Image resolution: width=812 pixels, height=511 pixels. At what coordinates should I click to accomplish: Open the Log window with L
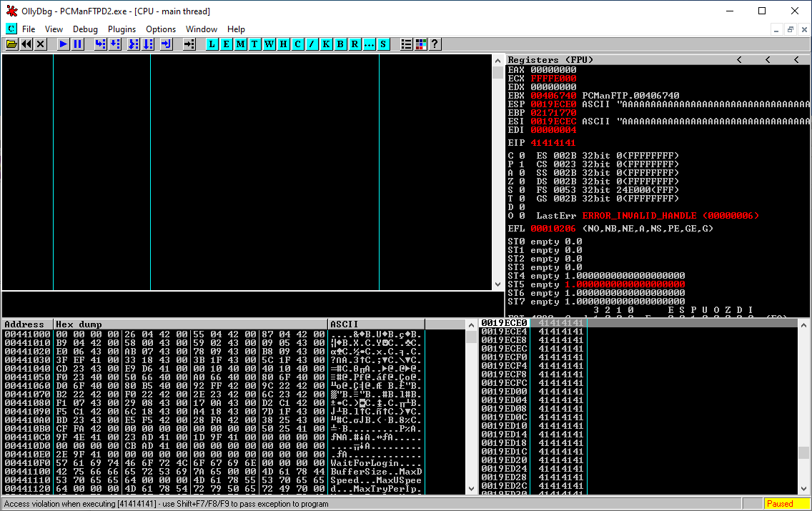(212, 44)
